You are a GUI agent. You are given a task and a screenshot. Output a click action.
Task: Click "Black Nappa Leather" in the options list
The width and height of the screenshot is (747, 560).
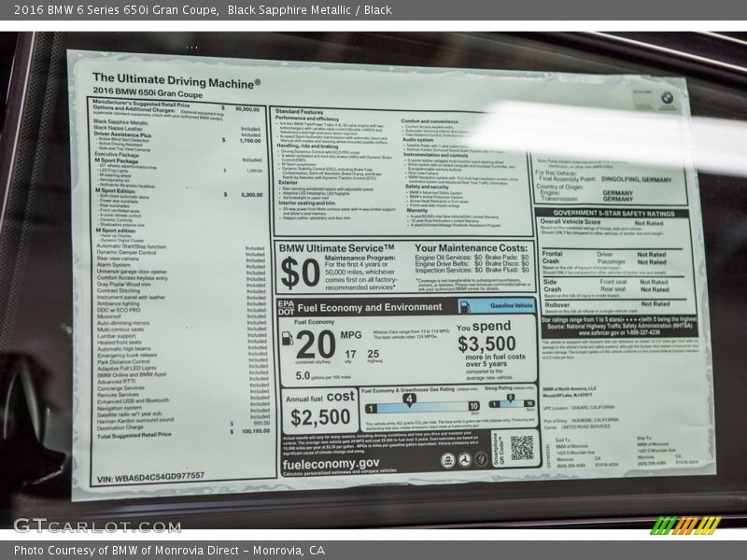point(119,128)
